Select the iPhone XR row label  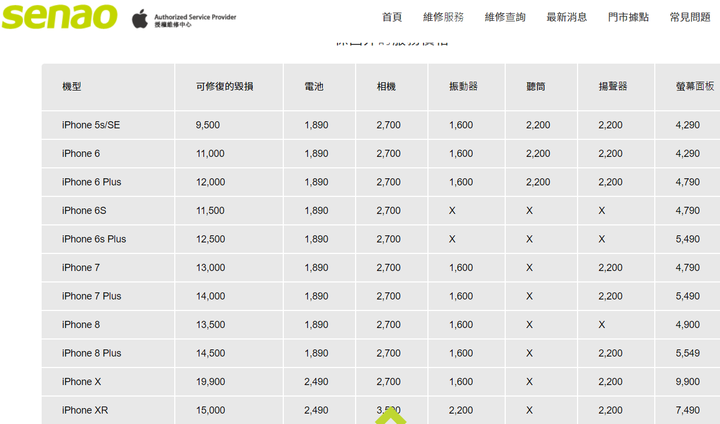coord(85,410)
